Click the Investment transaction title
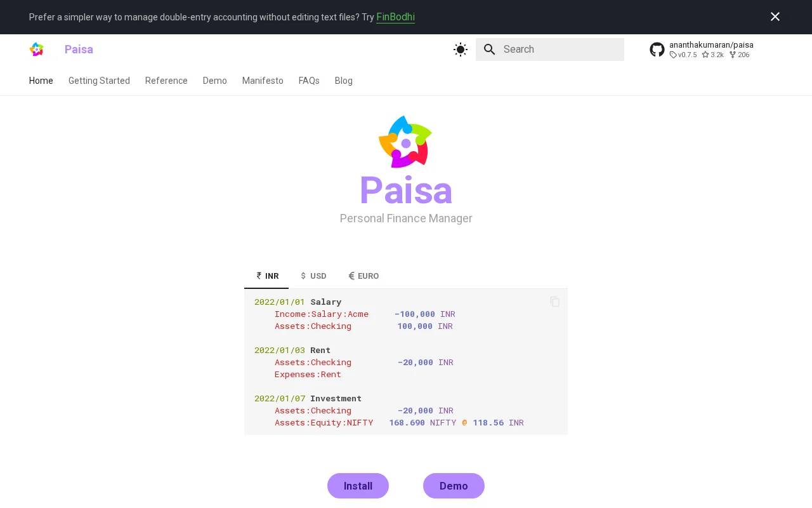 pos(336,399)
